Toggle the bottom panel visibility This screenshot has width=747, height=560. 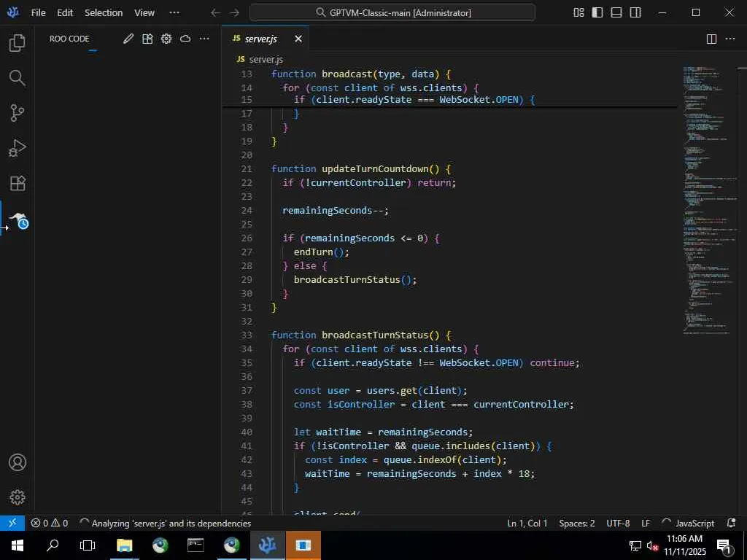[616, 13]
